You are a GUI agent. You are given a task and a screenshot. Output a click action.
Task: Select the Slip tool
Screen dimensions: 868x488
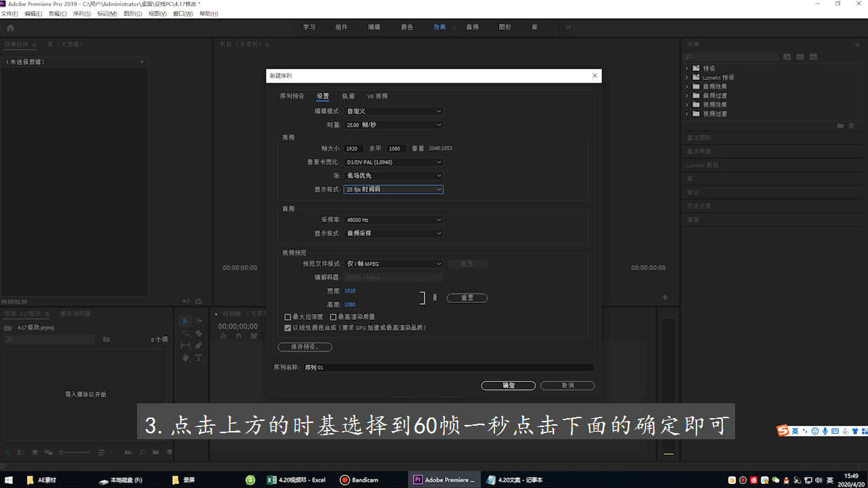point(185,346)
